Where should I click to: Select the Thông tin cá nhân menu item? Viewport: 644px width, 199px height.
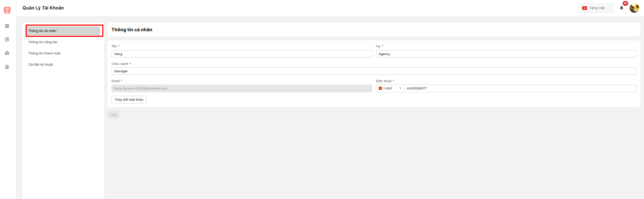point(64,31)
